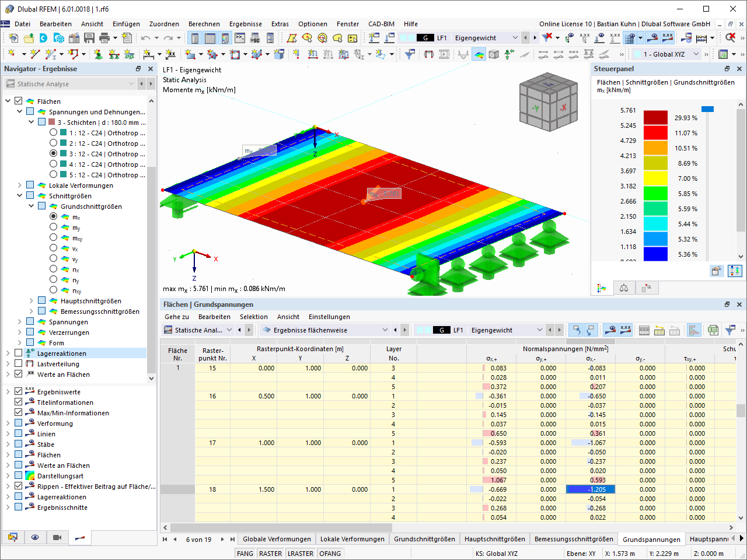Click the table result filter funnel icon
Viewport: 747px width, 560px height.
click(x=729, y=330)
